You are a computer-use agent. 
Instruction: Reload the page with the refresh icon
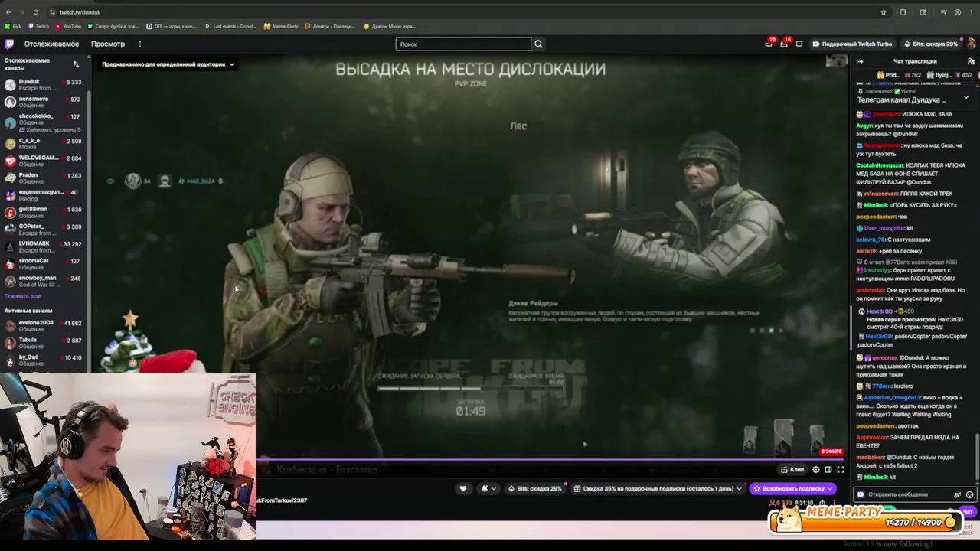38,12
